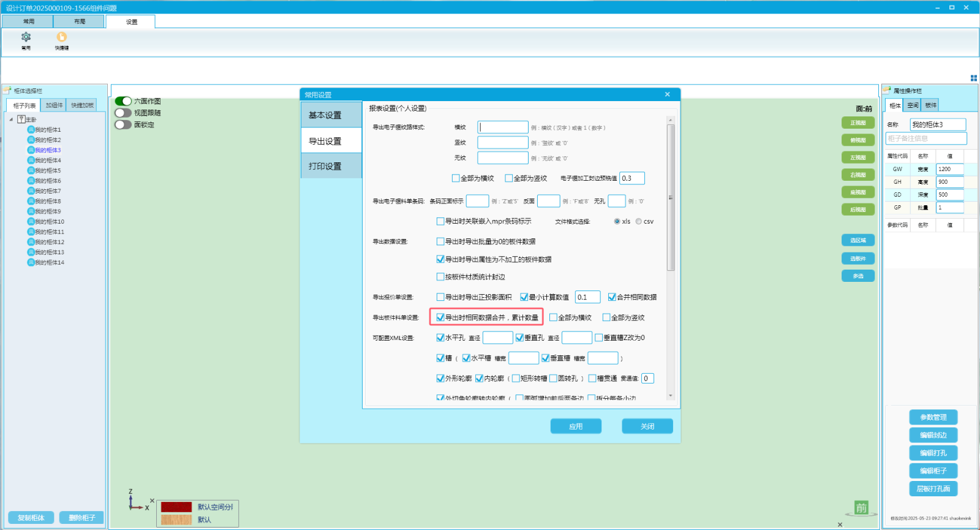The height and width of the screenshot is (530, 980).
Task: Click the cabinet icon beside 我的柜体5
Action: click(31, 170)
